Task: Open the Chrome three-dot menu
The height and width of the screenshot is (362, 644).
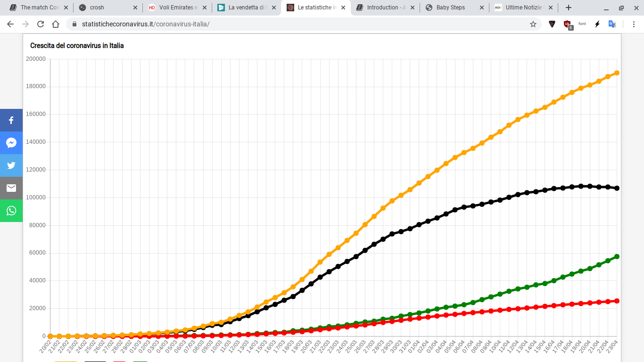Action: [x=633, y=24]
